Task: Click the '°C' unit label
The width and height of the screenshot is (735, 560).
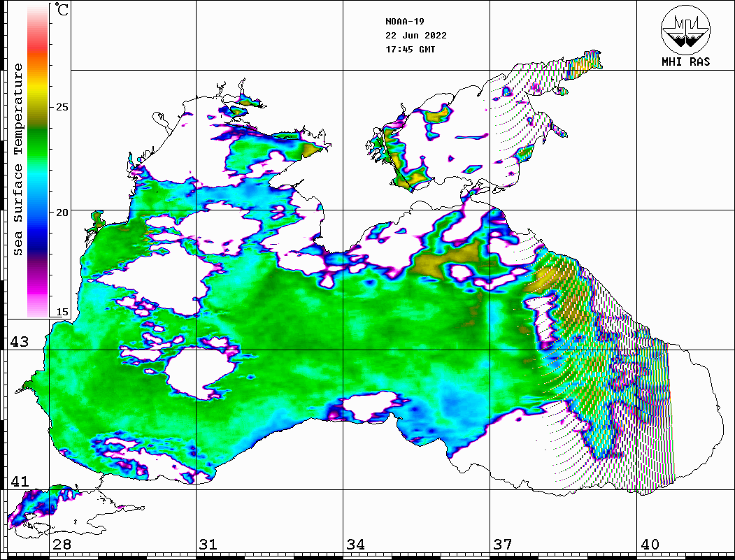Action: (x=62, y=9)
